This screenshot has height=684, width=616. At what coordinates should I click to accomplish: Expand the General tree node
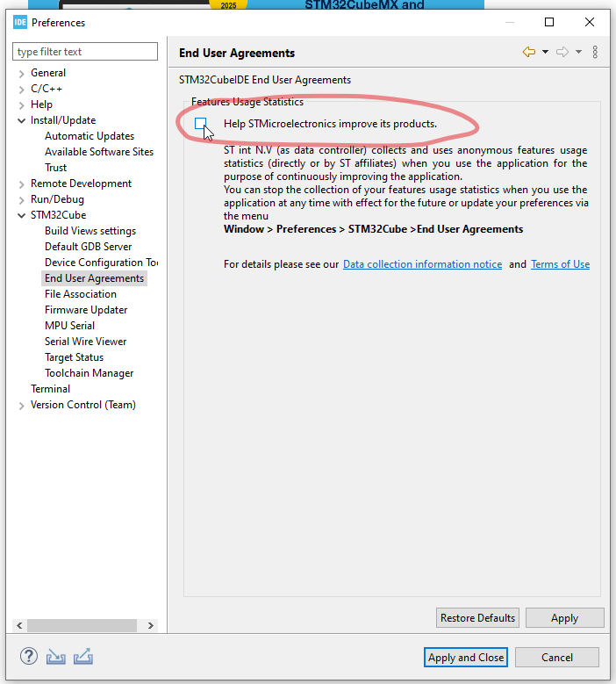click(x=21, y=73)
